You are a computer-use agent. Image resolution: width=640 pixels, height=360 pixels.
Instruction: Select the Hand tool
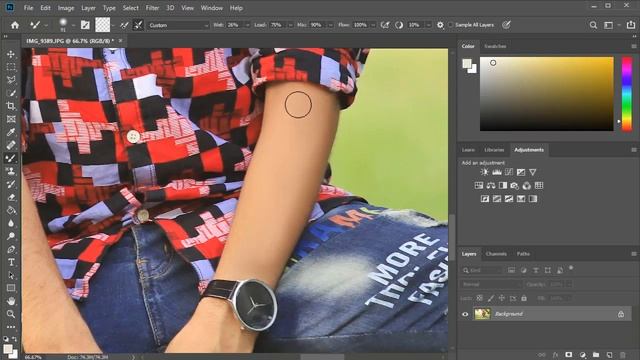pyautogui.click(x=11, y=301)
